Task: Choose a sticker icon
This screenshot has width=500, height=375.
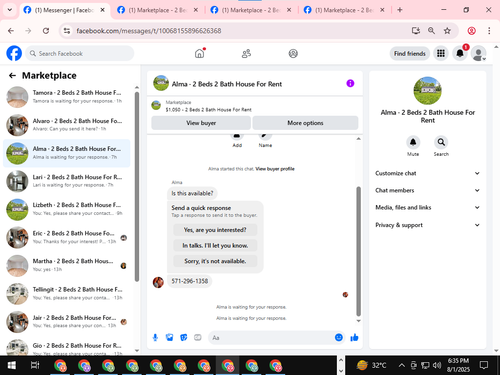Action: click(x=184, y=338)
